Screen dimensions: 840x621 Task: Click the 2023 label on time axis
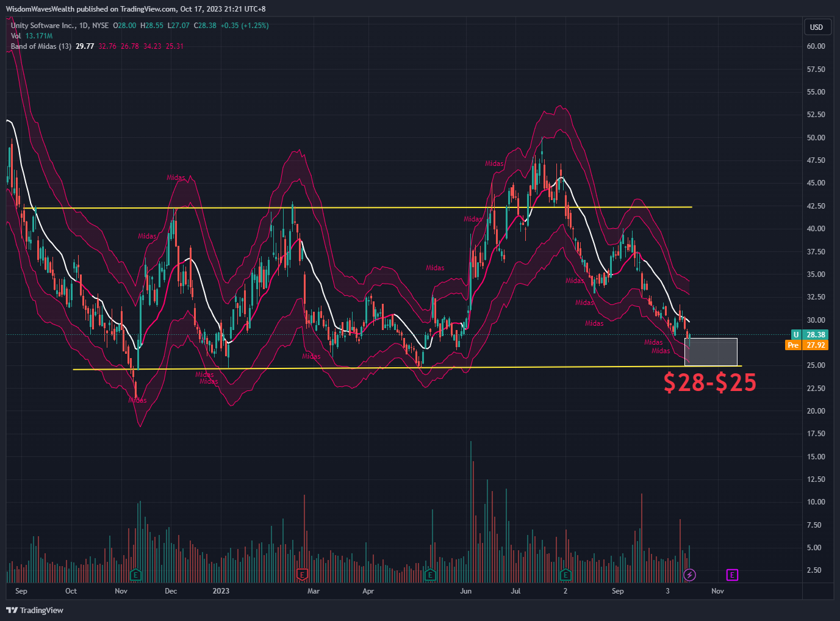tap(221, 591)
